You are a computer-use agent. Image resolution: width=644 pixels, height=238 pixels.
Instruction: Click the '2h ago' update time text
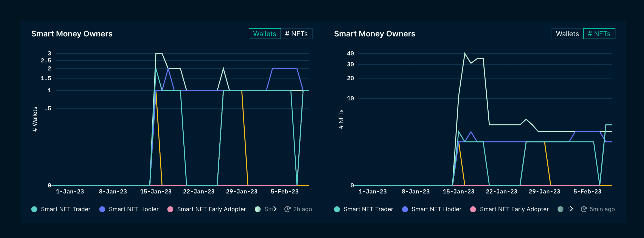click(303, 209)
